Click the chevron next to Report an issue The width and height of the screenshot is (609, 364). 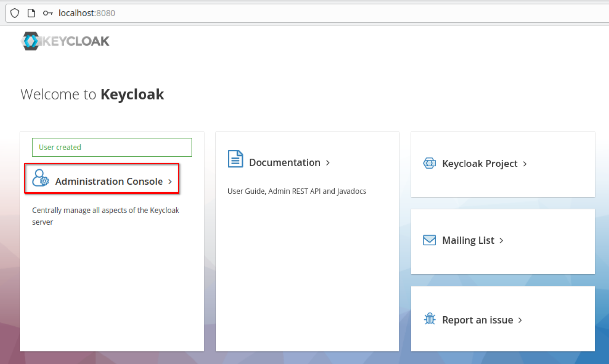(520, 320)
